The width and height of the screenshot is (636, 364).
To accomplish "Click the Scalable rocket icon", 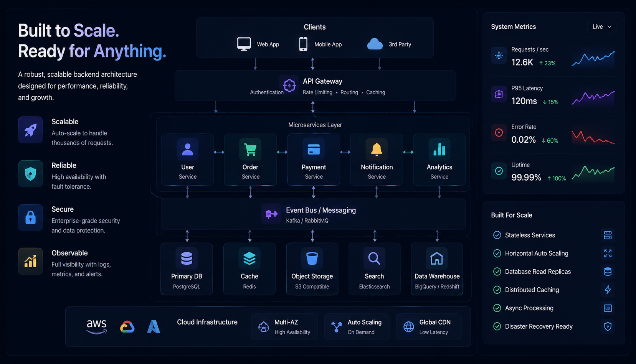I will [x=30, y=130].
